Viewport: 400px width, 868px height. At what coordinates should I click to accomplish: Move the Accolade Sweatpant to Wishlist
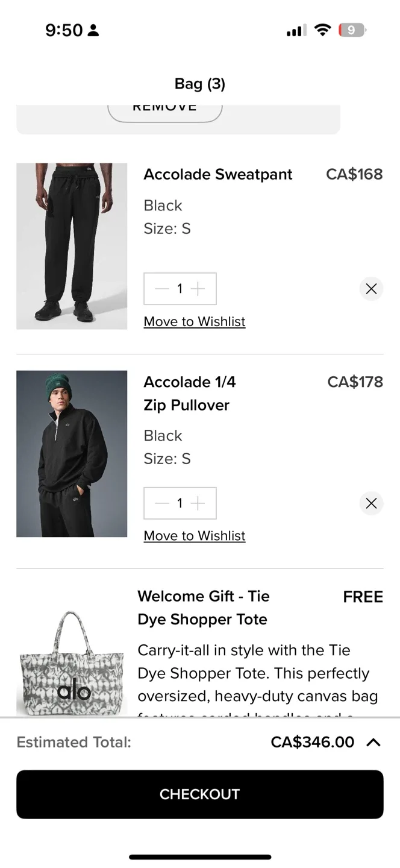pyautogui.click(x=194, y=321)
